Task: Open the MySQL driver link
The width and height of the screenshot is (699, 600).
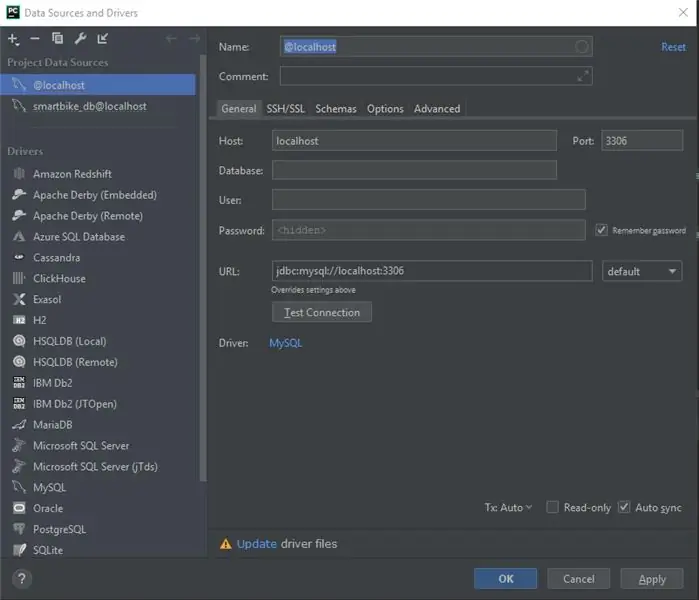Action: [285, 343]
